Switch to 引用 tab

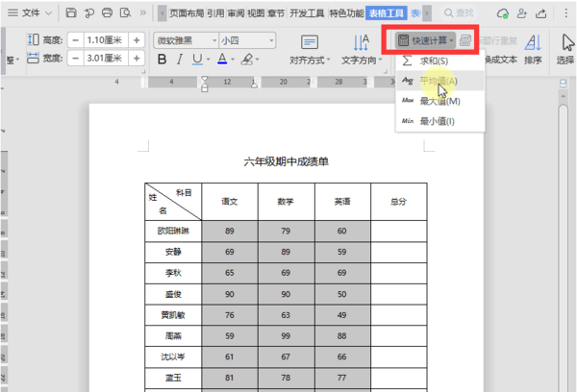[215, 13]
